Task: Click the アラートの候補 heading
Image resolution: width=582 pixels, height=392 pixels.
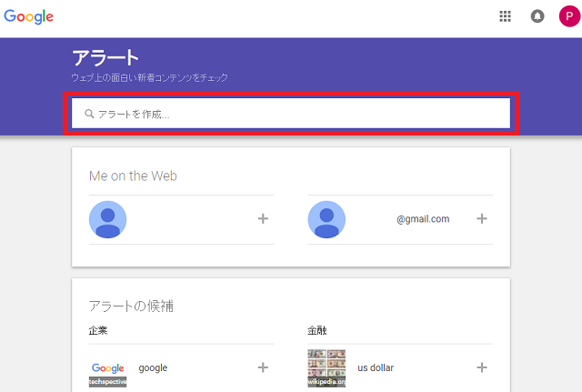Action: point(131,307)
